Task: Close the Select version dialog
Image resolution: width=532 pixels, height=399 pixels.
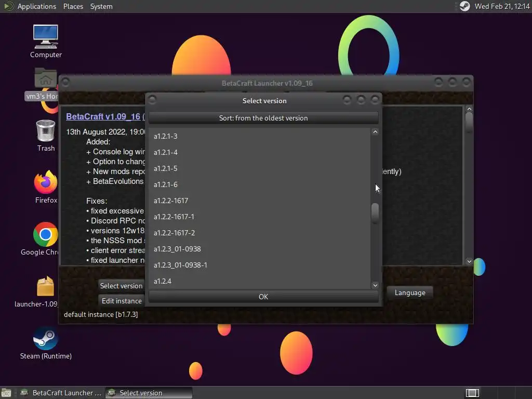Action: click(x=375, y=99)
